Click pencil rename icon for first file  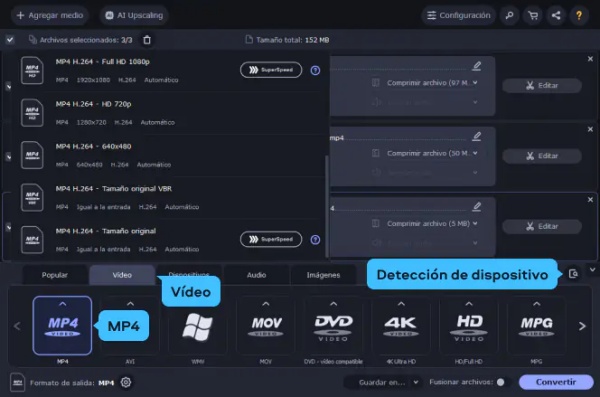476,66
